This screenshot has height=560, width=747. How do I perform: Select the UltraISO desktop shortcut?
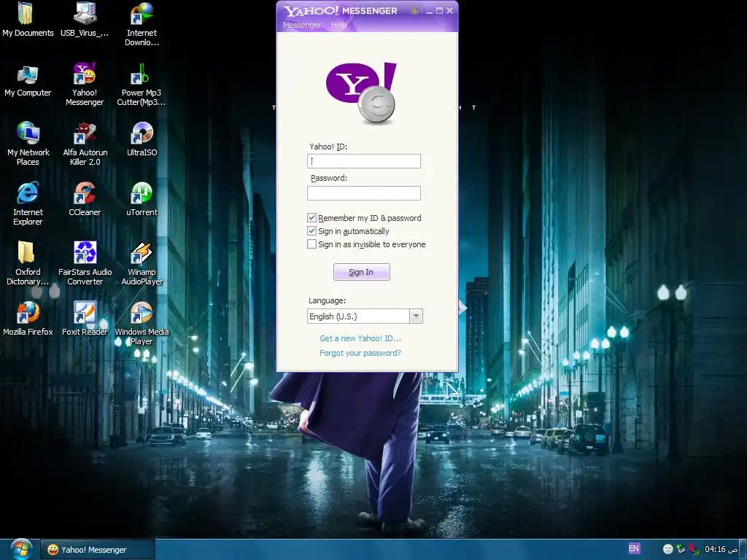(x=142, y=139)
